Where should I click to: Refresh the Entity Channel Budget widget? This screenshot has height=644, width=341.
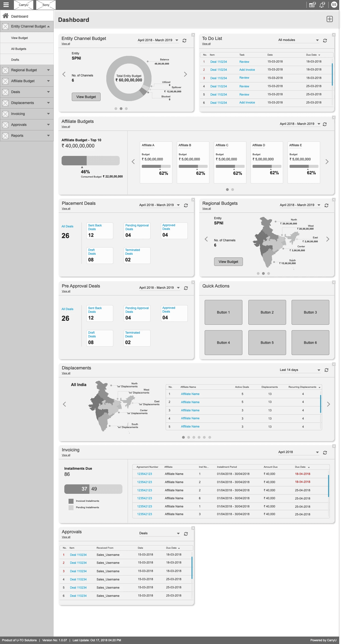coord(184,40)
